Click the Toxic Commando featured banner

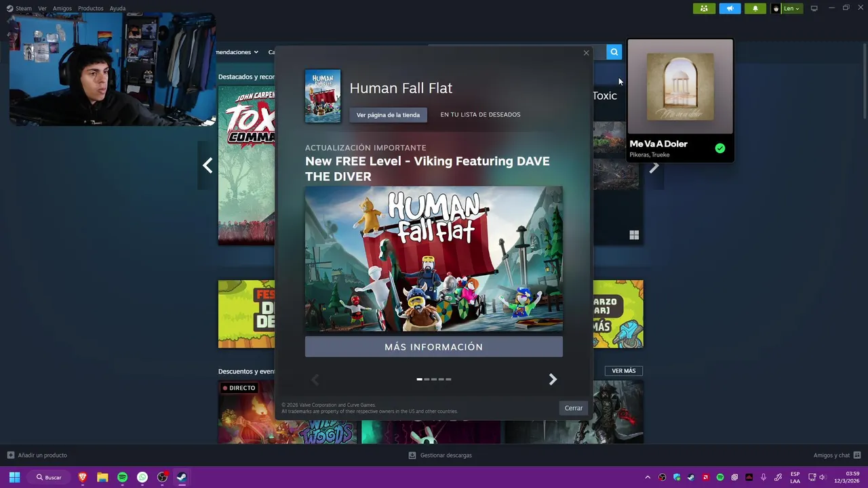tap(246, 165)
